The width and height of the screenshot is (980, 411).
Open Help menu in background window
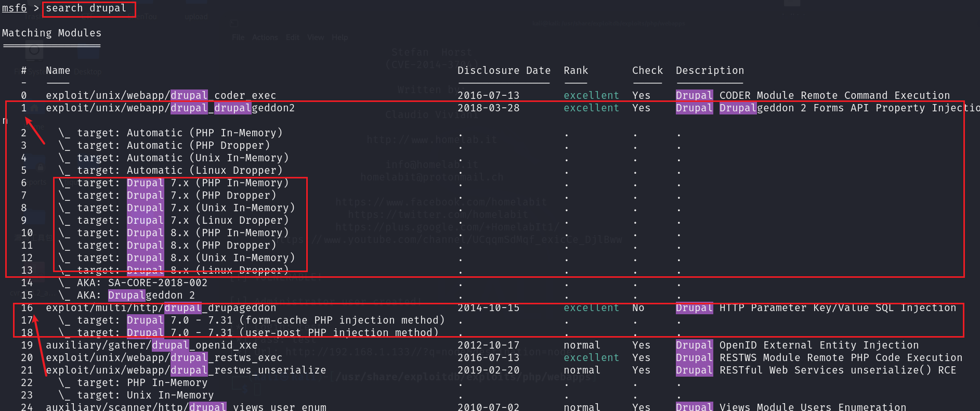pyautogui.click(x=340, y=37)
